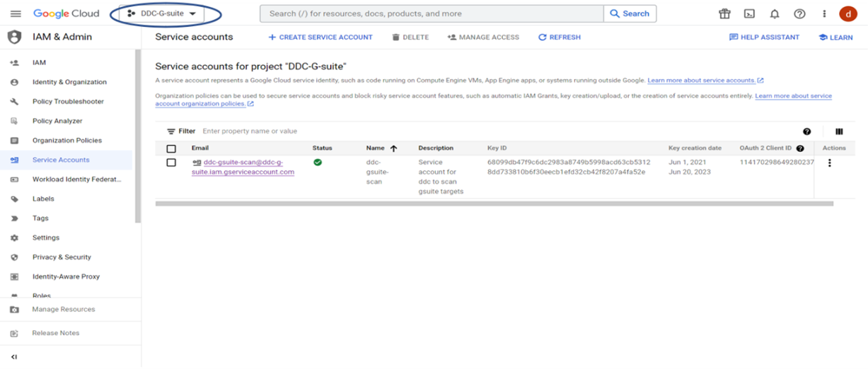868x369 pixels.
Task: Focus the resource search field
Action: 432,13
